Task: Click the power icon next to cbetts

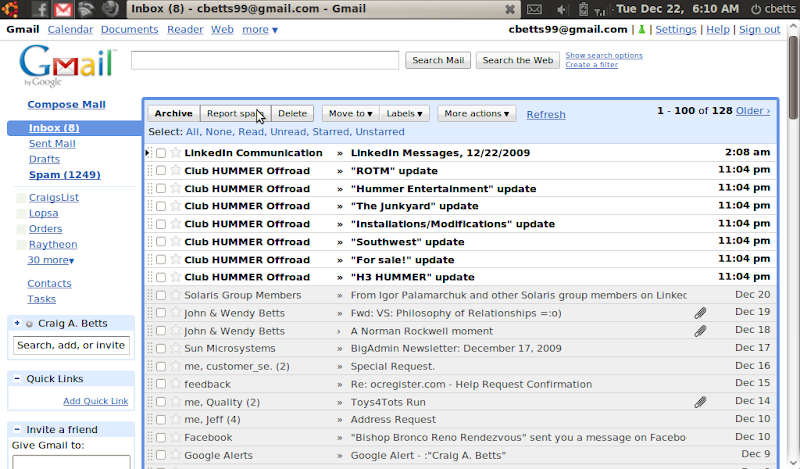Action: click(x=756, y=9)
